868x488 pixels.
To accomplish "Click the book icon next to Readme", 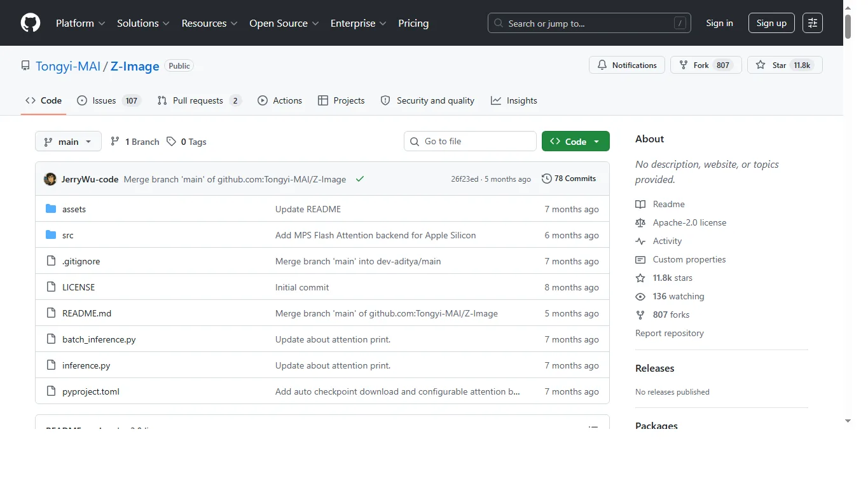I will [640, 204].
